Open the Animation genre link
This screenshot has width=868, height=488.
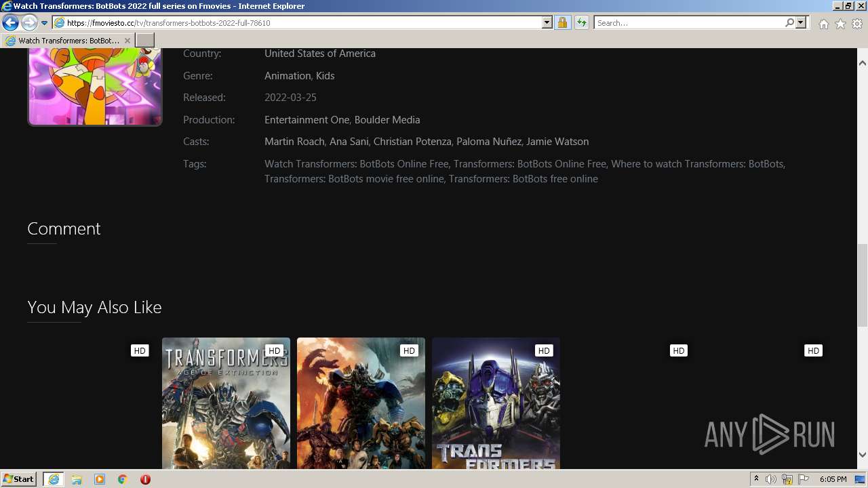click(288, 76)
